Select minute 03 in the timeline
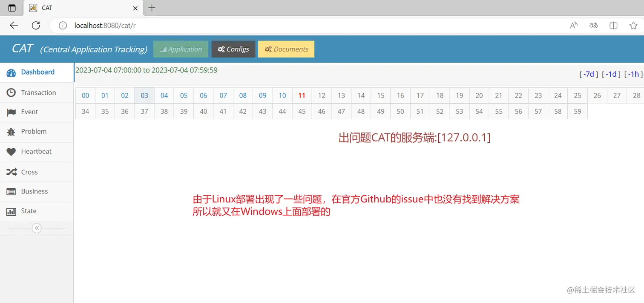 click(144, 95)
